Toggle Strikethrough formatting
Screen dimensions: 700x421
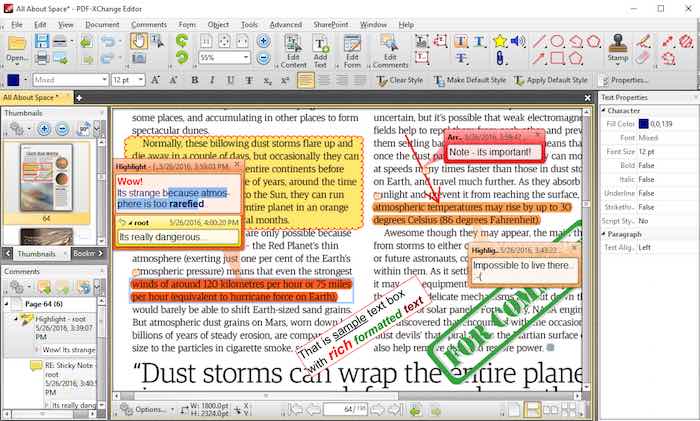click(x=249, y=80)
